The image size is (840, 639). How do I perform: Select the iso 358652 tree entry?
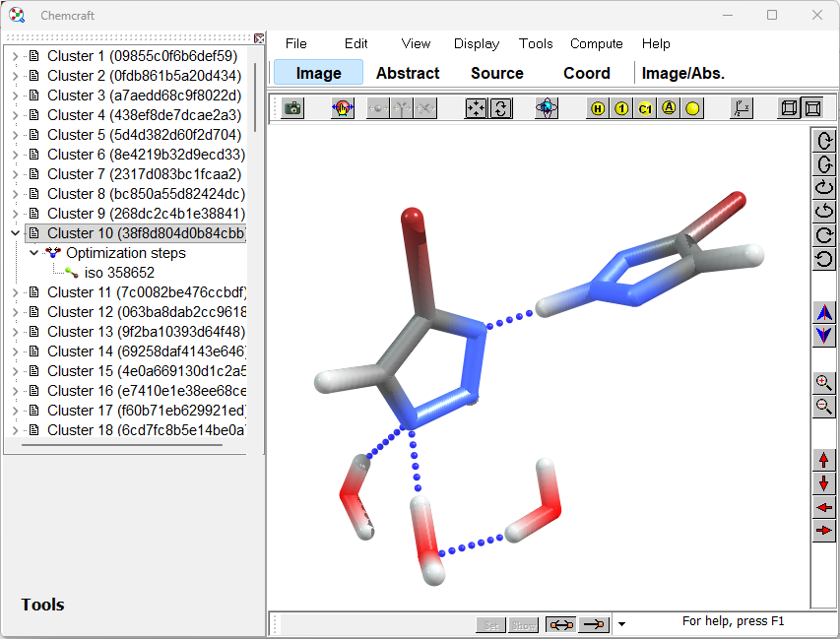pyautogui.click(x=119, y=273)
